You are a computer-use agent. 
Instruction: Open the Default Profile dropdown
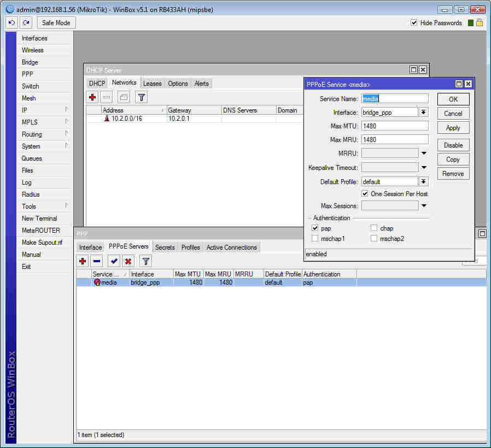point(423,181)
